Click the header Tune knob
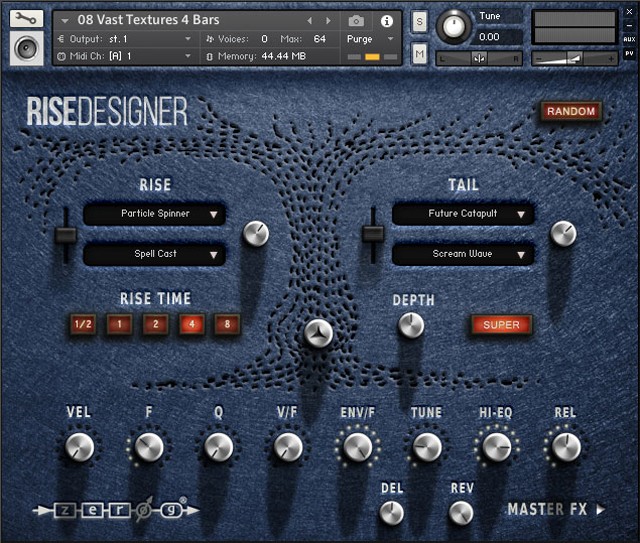 coord(453,27)
